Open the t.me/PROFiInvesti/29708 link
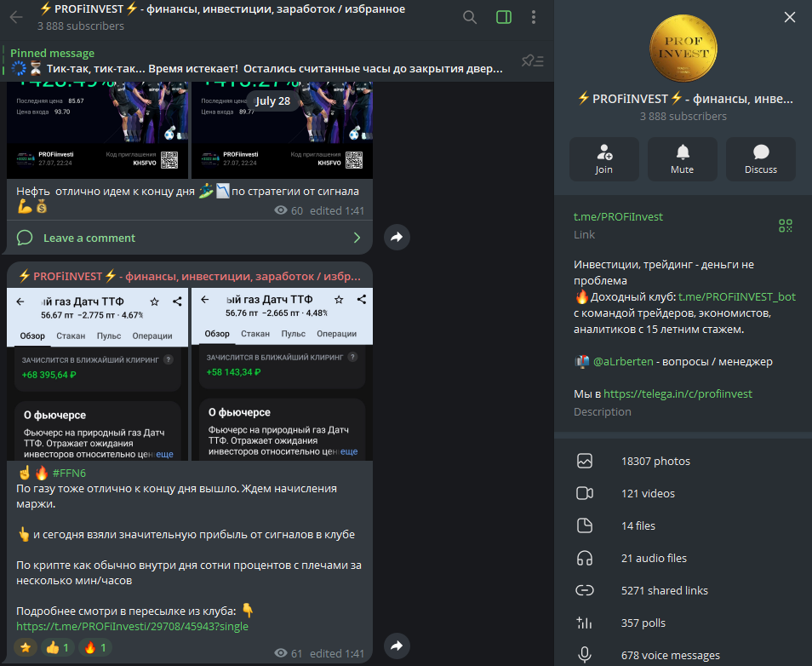 tap(132, 626)
